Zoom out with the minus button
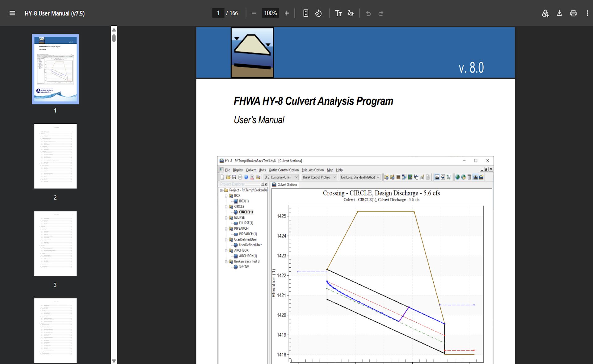The image size is (593, 364). [x=254, y=13]
